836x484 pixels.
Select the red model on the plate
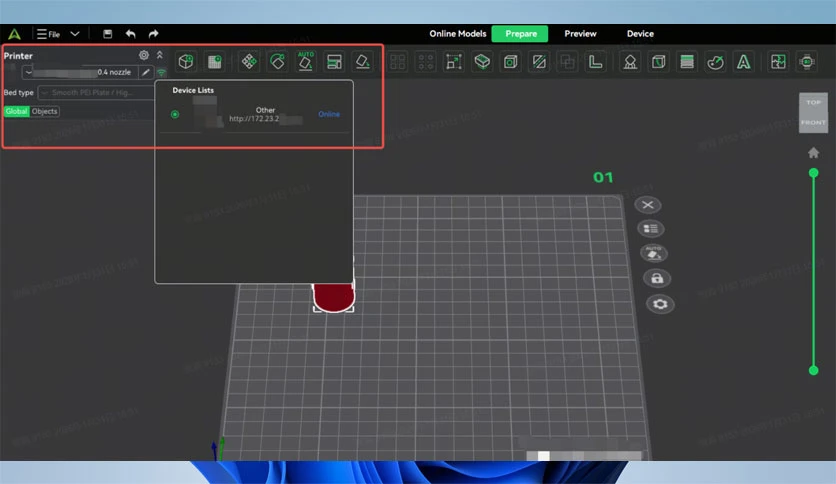[x=334, y=296]
